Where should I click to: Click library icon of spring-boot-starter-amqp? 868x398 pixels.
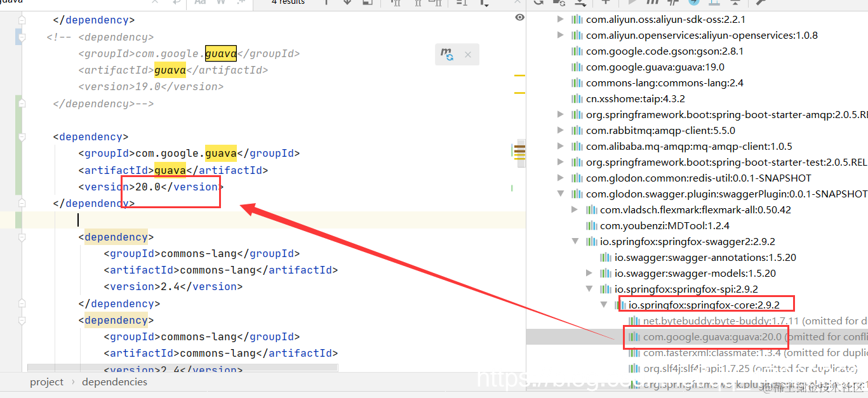point(577,115)
